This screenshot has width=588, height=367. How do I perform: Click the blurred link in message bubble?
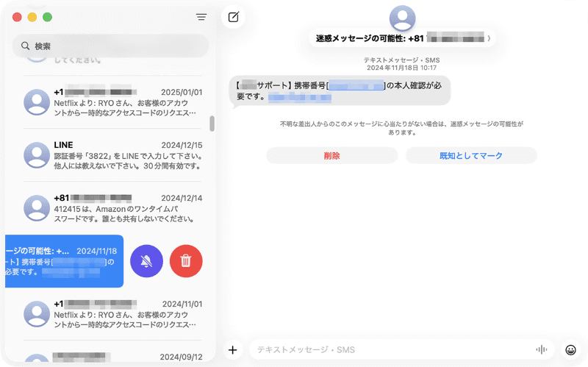click(x=300, y=97)
